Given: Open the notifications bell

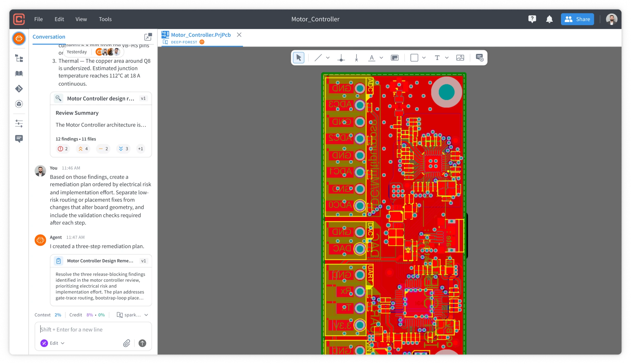Looking at the screenshot, I should (549, 19).
